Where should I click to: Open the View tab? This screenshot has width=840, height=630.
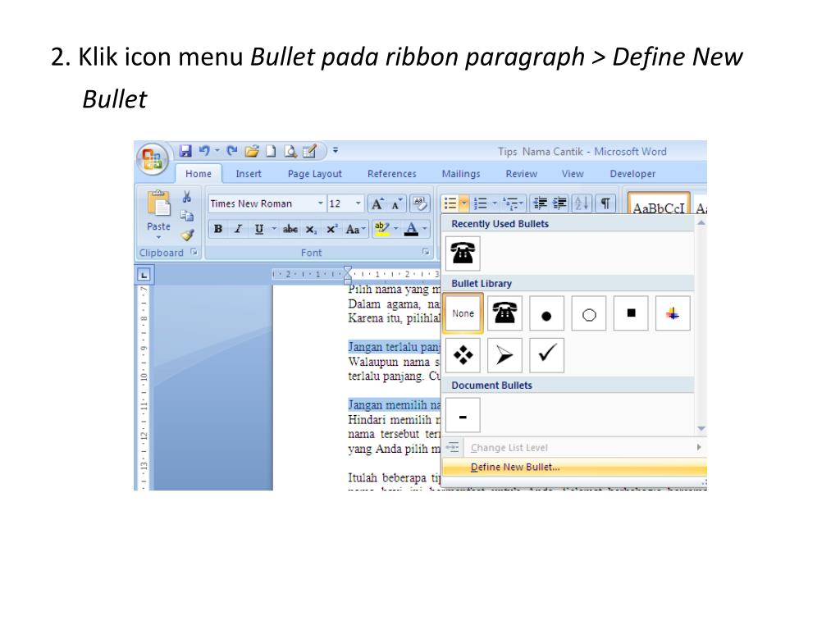[x=573, y=174]
